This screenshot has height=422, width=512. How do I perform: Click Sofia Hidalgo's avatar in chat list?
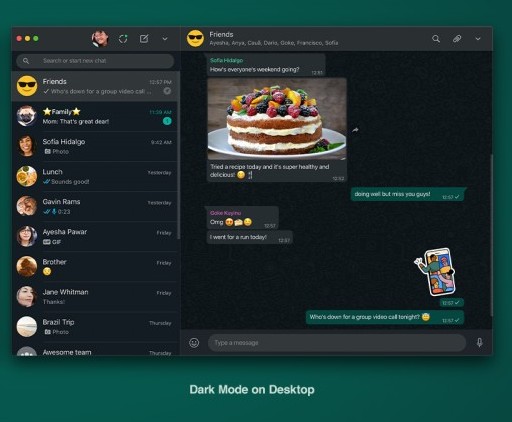pyautogui.click(x=27, y=146)
